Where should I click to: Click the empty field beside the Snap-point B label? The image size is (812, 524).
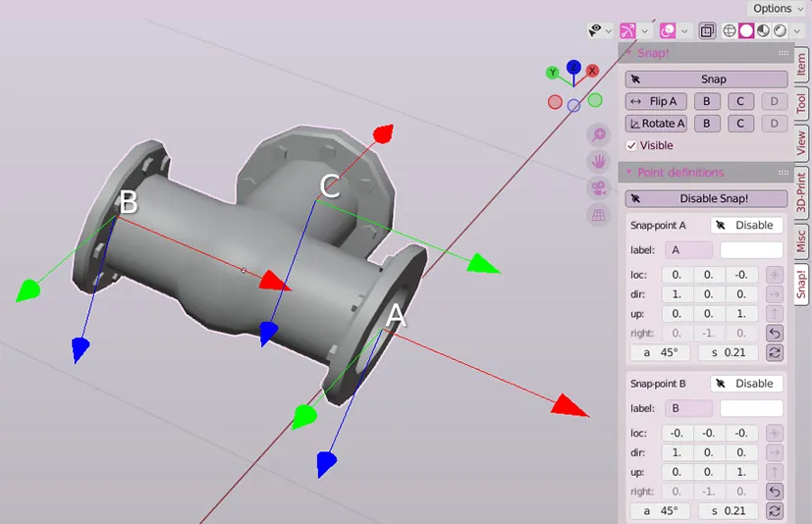pyautogui.click(x=751, y=408)
